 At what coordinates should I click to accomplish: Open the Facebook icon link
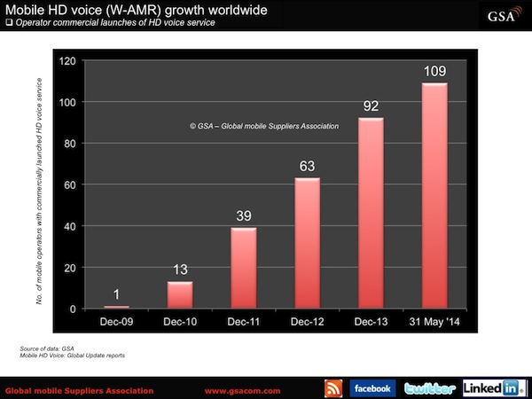372,388
